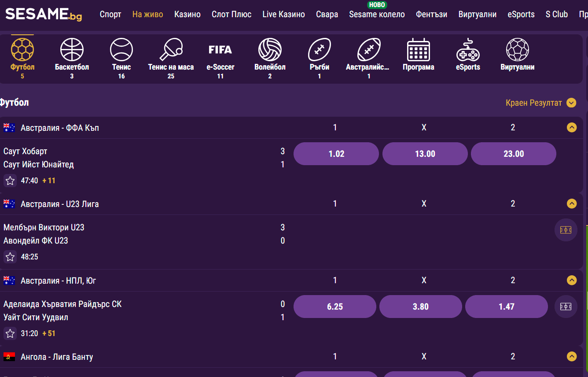Select the Ръгби rugby ball icon
The height and width of the screenshot is (377, 588).
click(x=319, y=49)
